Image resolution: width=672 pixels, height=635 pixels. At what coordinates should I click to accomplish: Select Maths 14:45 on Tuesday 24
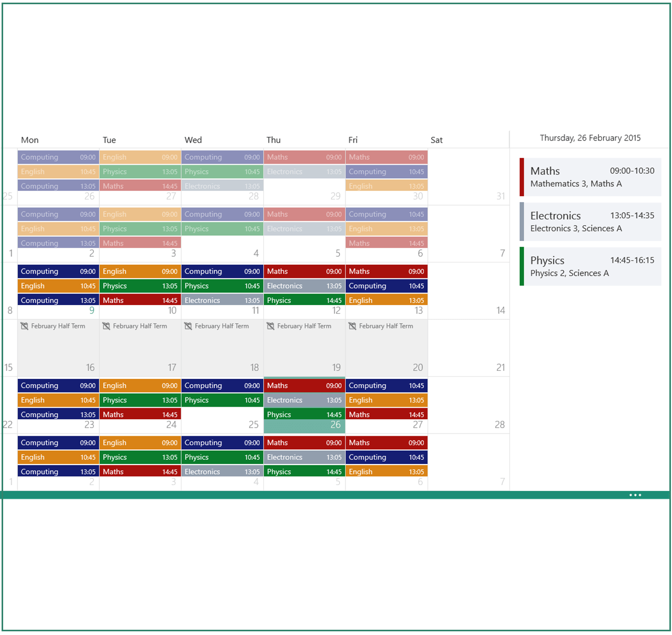(x=140, y=414)
